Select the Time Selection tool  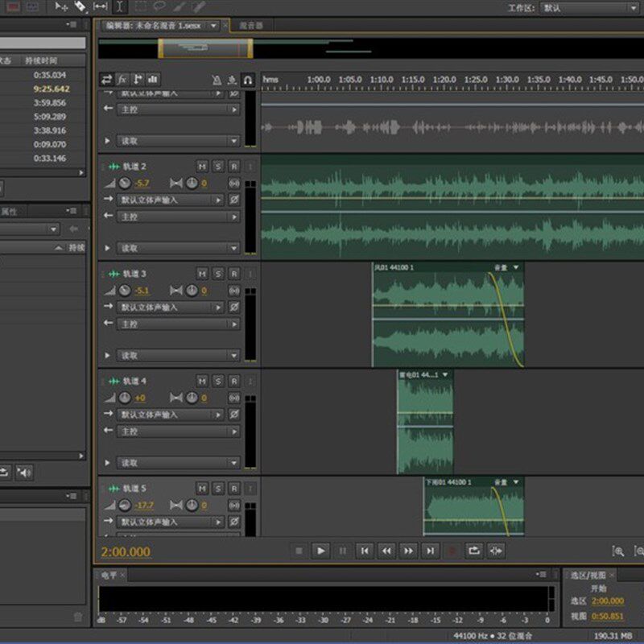coord(119,6)
